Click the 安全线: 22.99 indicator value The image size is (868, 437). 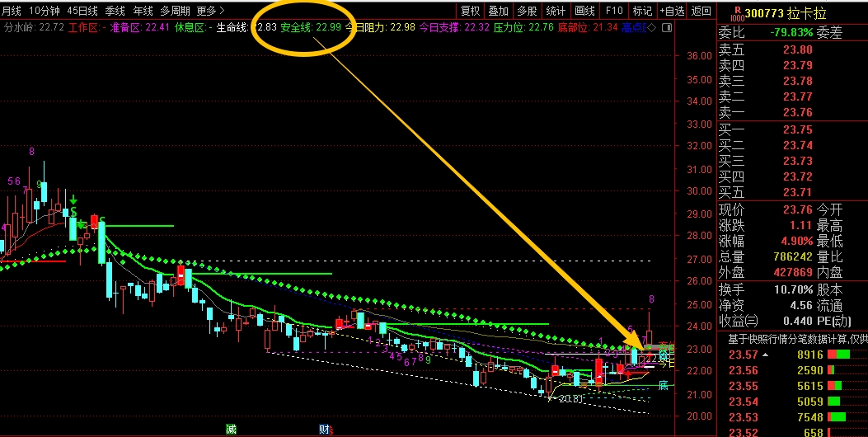(x=311, y=28)
